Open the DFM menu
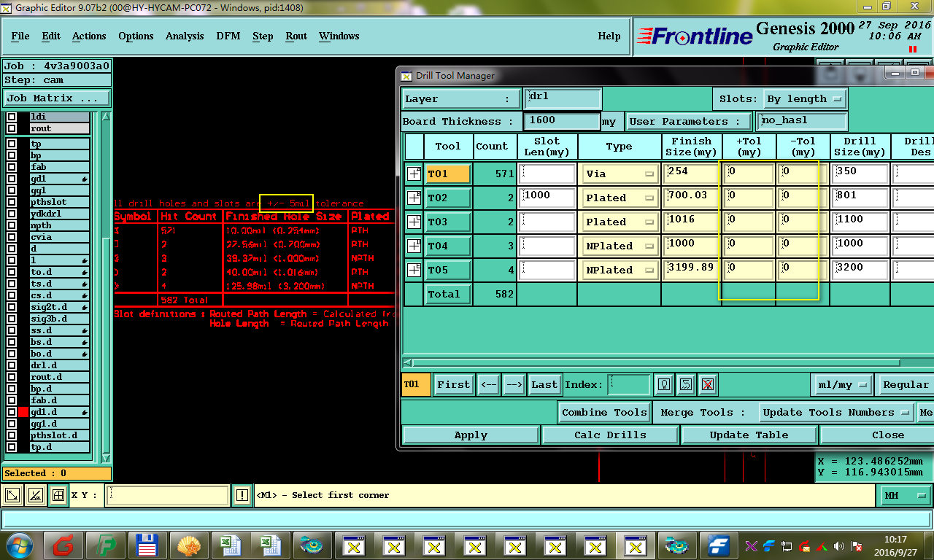This screenshot has width=934, height=560. click(x=228, y=36)
